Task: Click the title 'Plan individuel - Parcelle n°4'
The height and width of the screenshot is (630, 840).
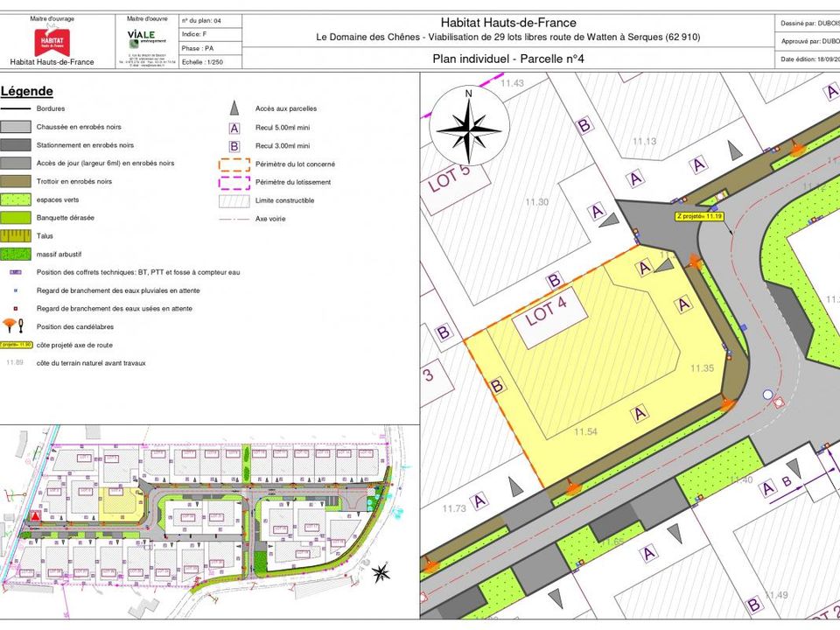Action: (x=508, y=59)
